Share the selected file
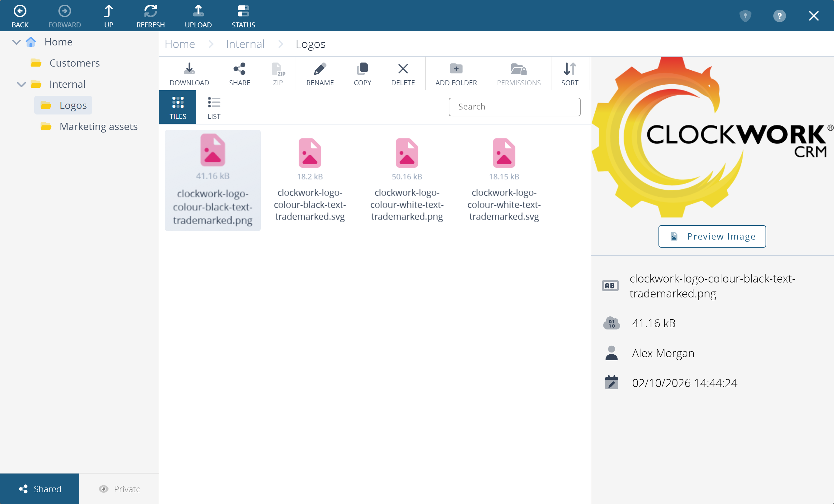The image size is (834, 504). [239, 74]
